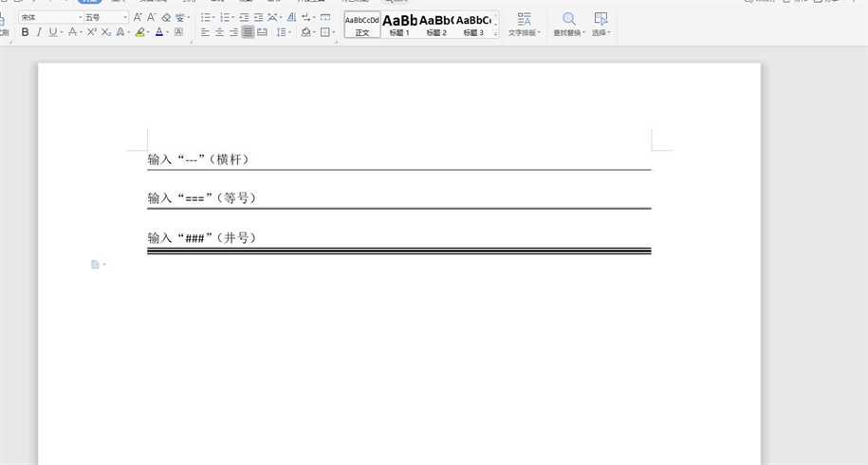Open the 文字排版 menu

[525, 32]
